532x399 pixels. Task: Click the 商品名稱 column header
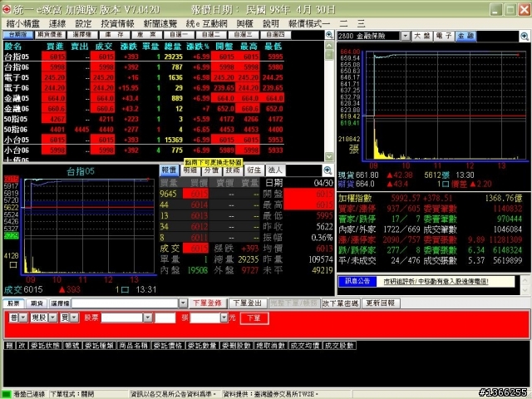[133, 346]
